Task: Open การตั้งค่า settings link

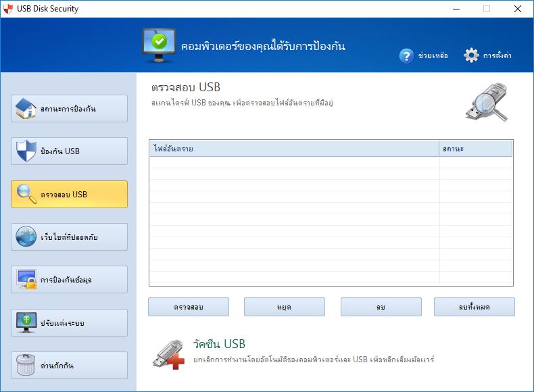Action: tap(497, 55)
